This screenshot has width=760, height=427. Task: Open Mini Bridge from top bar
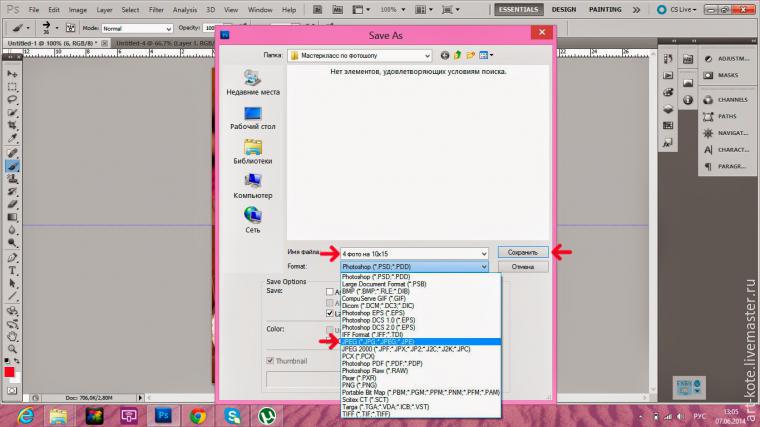click(x=338, y=10)
